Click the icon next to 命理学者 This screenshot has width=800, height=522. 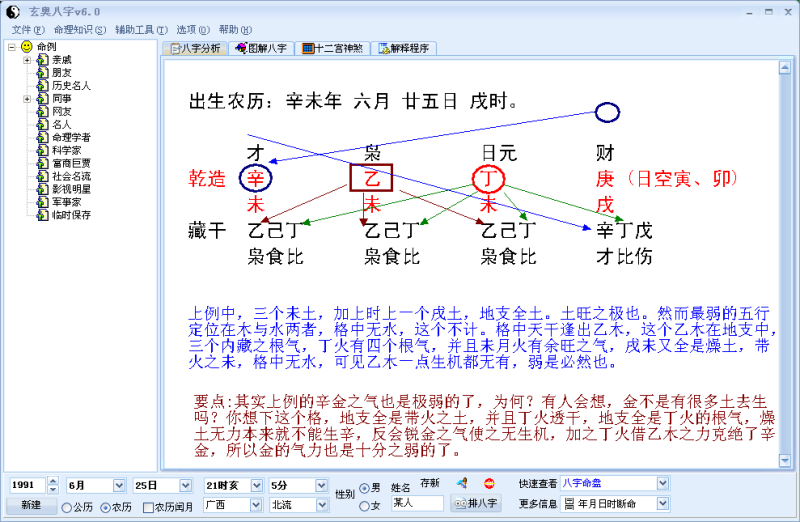[42, 138]
